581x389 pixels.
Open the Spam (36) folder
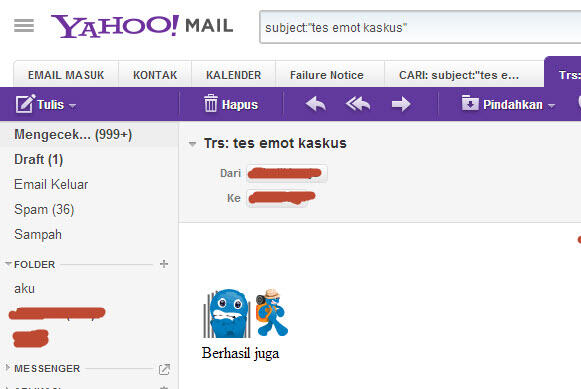point(89,210)
